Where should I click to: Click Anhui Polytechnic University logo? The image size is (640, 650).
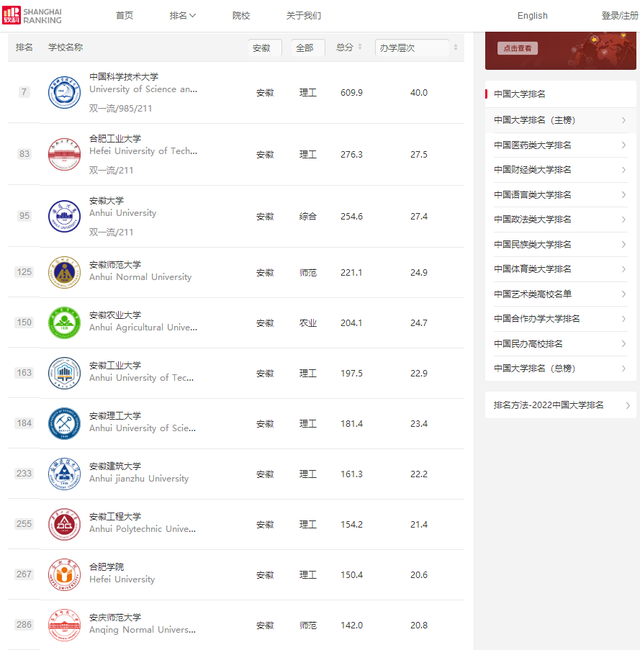point(64,524)
